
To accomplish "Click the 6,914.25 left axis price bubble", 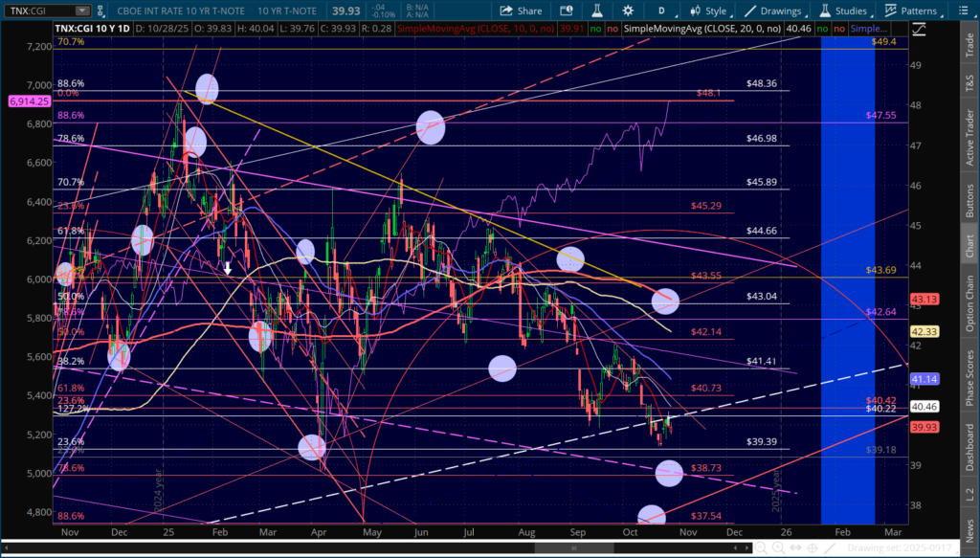I will (29, 100).
